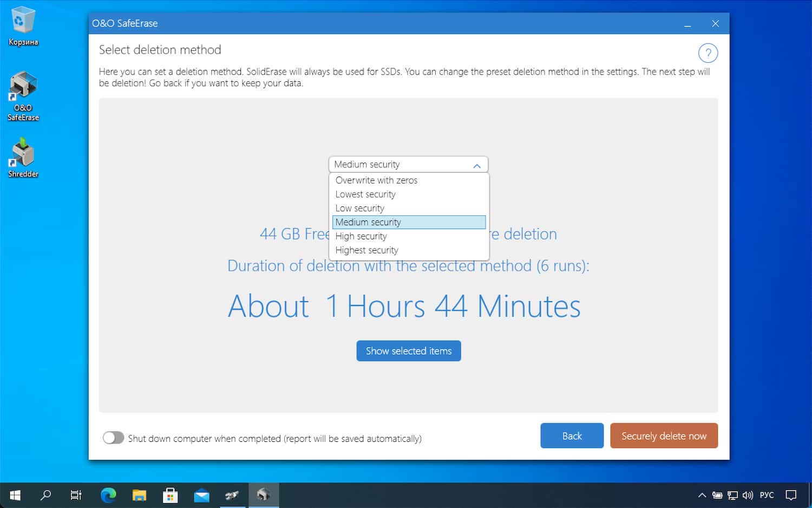Open the help question mark icon

pos(708,53)
